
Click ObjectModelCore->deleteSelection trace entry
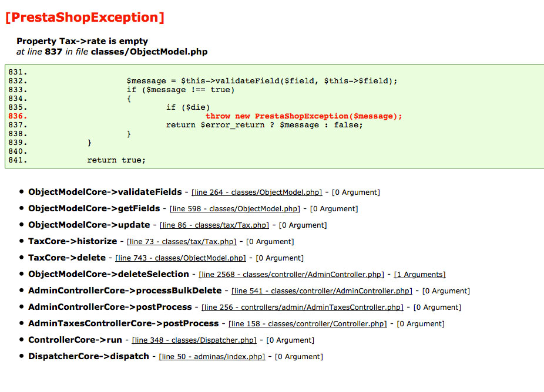tap(109, 274)
